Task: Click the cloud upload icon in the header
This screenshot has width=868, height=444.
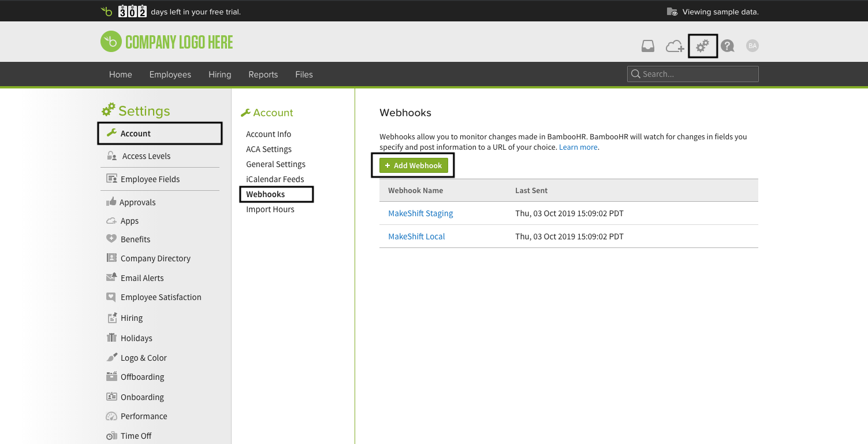Action: click(675, 46)
